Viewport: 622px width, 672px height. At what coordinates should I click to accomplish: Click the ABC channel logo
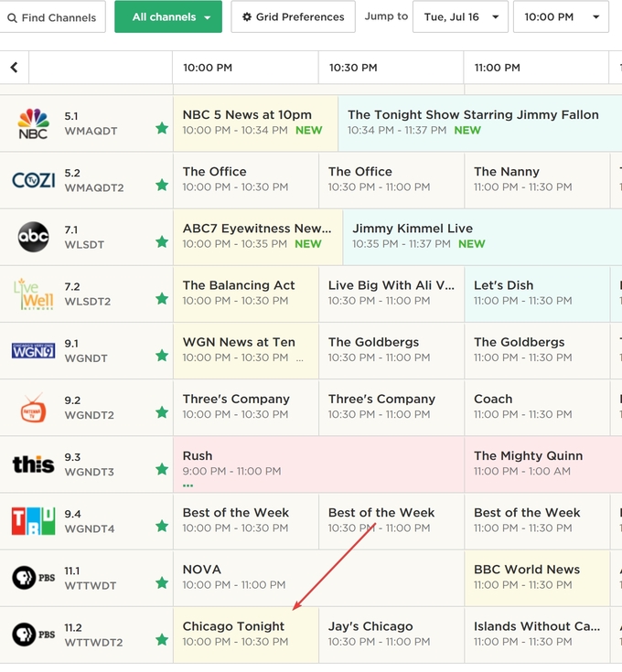(x=34, y=237)
